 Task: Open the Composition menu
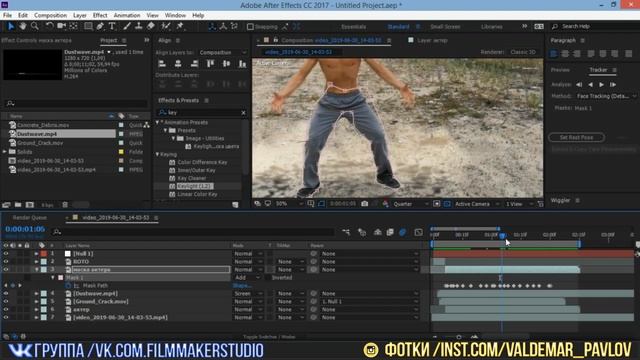point(50,16)
